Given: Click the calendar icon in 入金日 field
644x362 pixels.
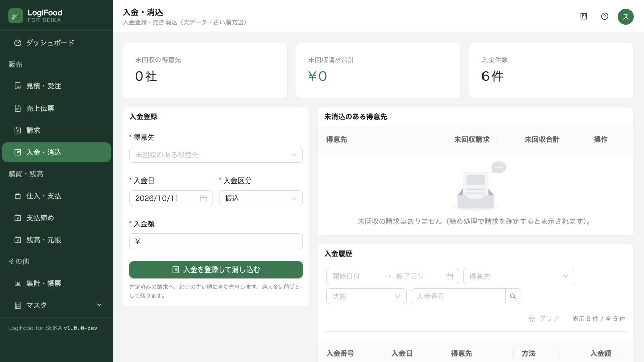Looking at the screenshot, I should [x=203, y=198].
